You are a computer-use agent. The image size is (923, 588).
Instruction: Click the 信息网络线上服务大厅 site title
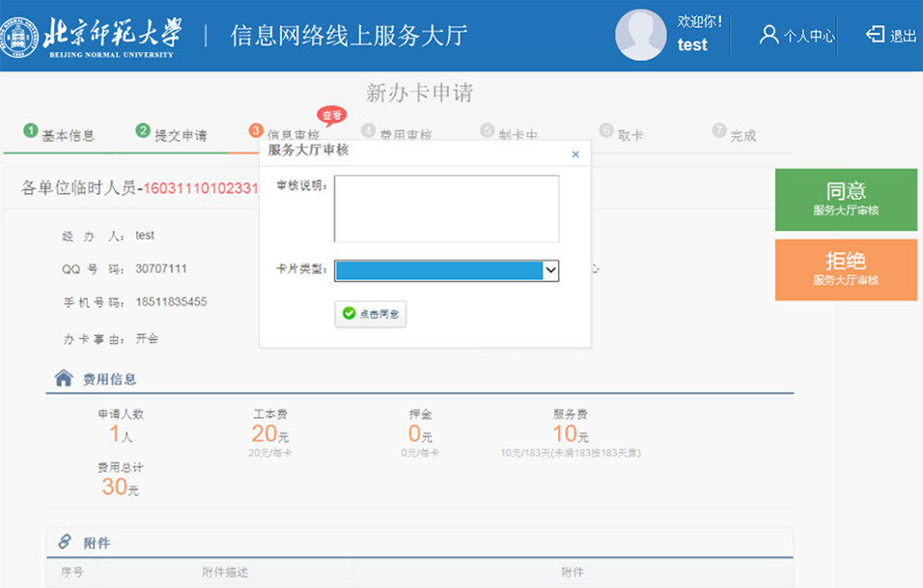click(349, 36)
